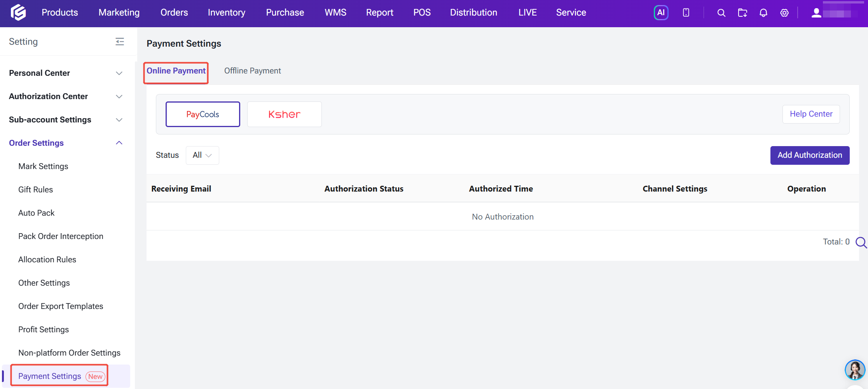Image resolution: width=868 pixels, height=389 pixels.
Task: Open the search icon in top bar
Action: pos(721,13)
